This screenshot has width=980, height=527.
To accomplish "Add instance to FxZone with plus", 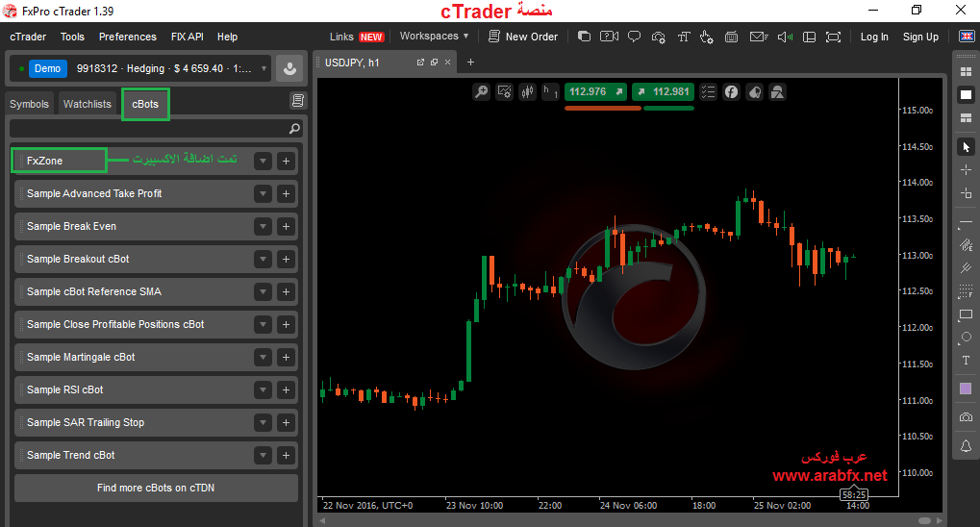I will (286, 162).
